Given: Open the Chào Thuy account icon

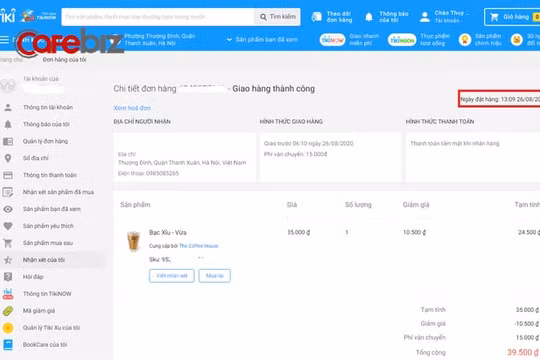Looking at the screenshot, I should pos(425,17).
